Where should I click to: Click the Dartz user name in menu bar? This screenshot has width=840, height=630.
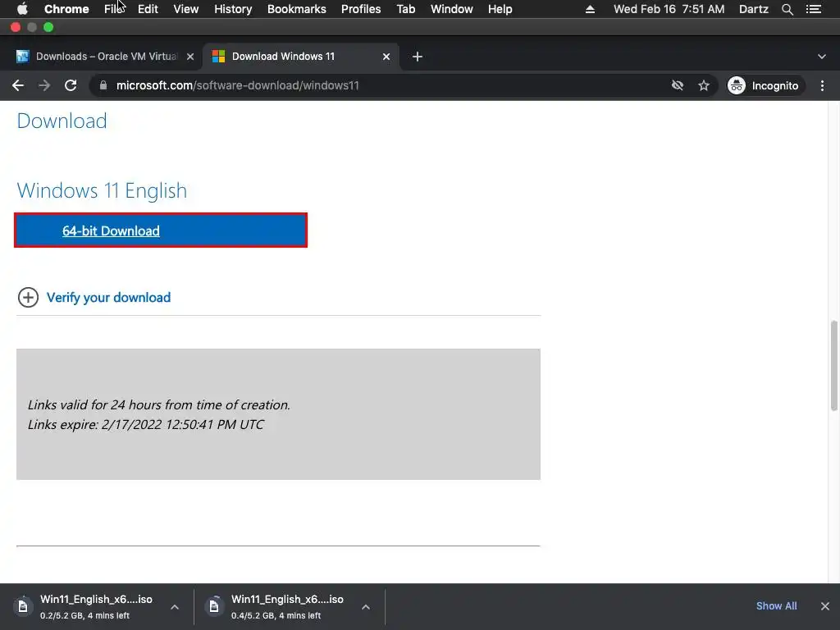click(x=754, y=9)
